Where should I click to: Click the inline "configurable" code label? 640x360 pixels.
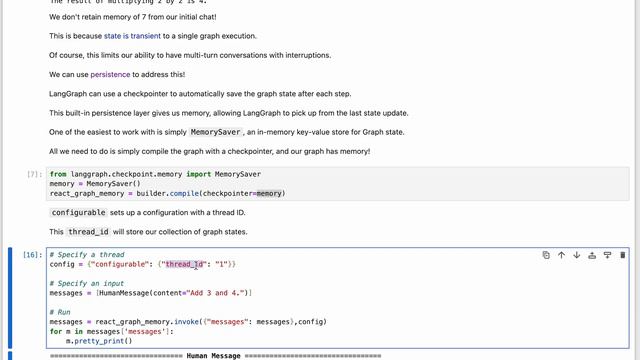[78, 213]
